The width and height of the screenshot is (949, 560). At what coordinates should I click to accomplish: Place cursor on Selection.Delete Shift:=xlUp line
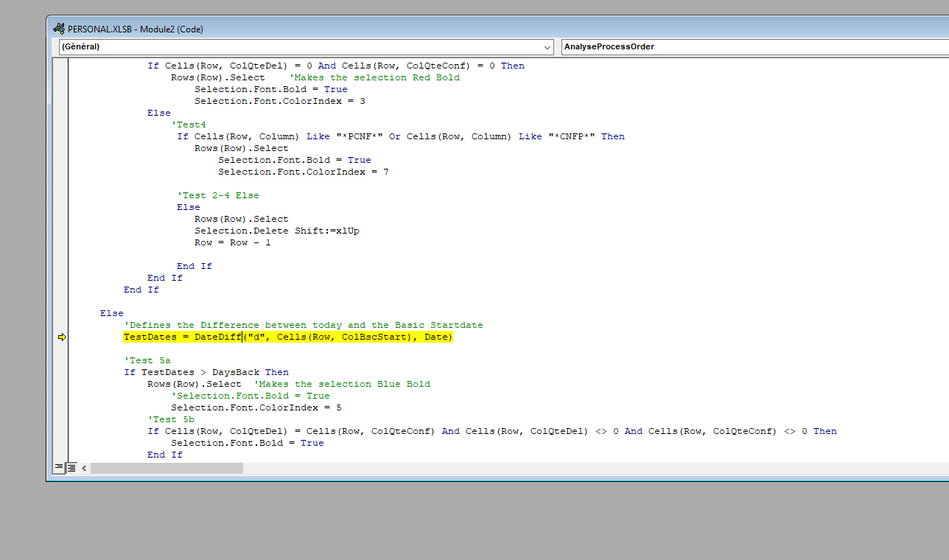coord(276,231)
